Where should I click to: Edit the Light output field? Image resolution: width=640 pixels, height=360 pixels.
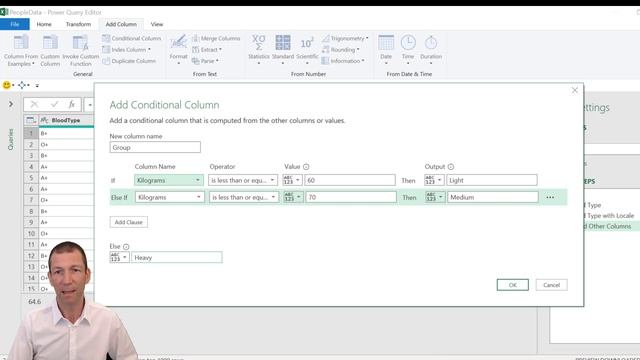(492, 180)
